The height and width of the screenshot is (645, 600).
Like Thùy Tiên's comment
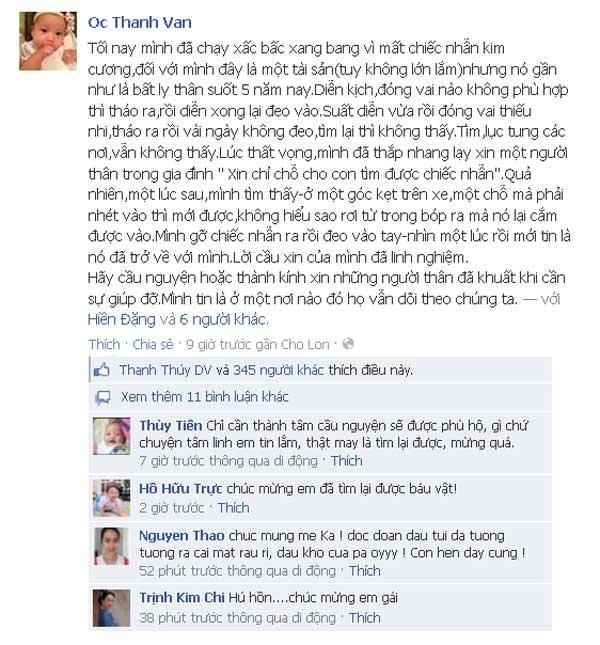(347, 461)
